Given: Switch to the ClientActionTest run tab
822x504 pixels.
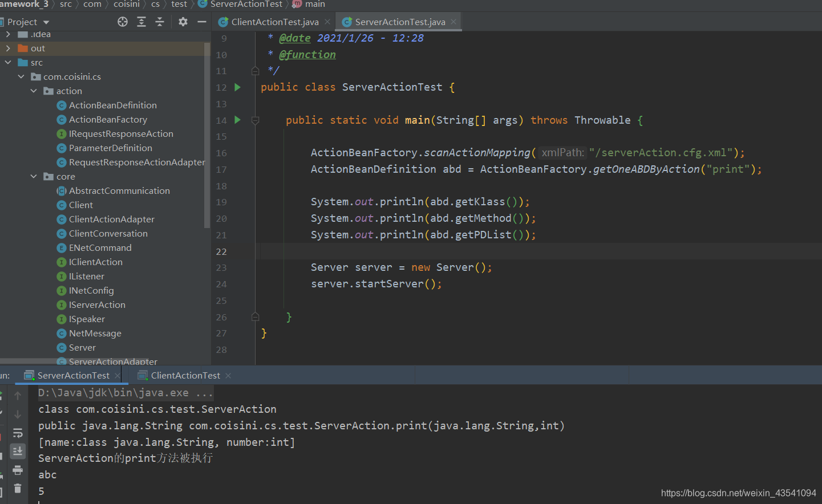Looking at the screenshot, I should 186,376.
